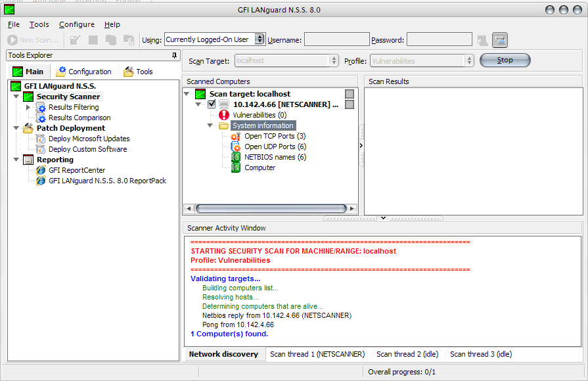Click the NETBIOS names green icon

coord(235,157)
